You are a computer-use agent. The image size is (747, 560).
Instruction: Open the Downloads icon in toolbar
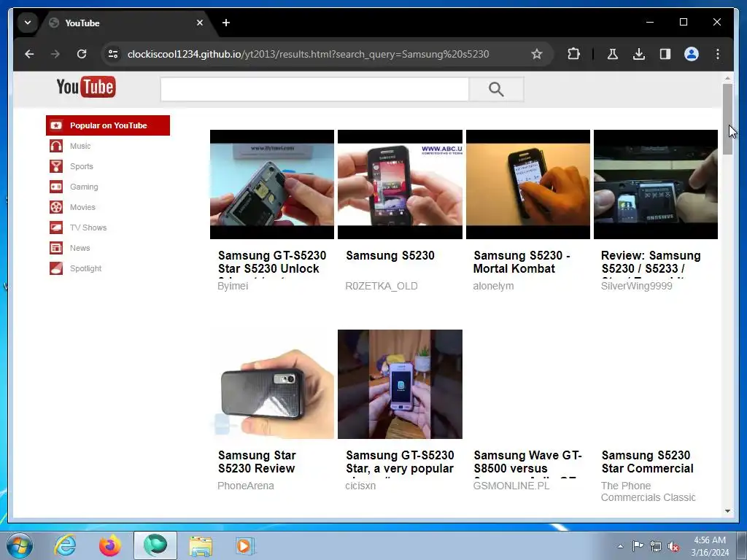coord(639,54)
